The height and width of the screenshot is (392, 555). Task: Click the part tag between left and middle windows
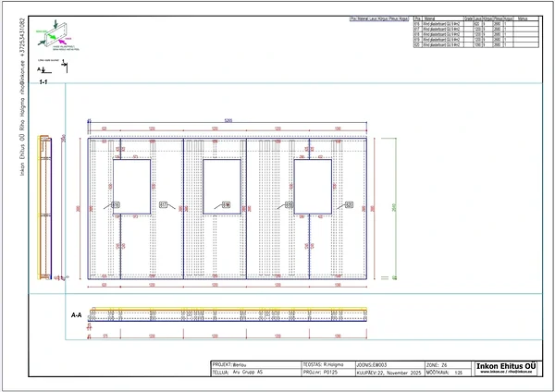tap(163, 204)
